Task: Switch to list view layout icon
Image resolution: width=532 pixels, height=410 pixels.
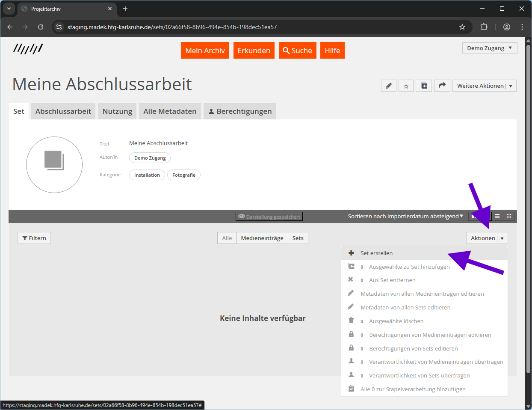Action: pyautogui.click(x=497, y=217)
